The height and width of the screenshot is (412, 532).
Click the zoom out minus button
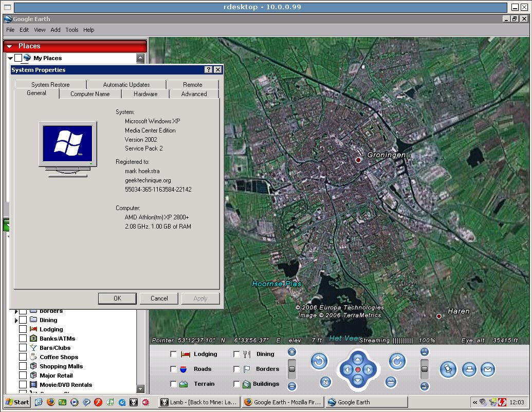[292, 386]
